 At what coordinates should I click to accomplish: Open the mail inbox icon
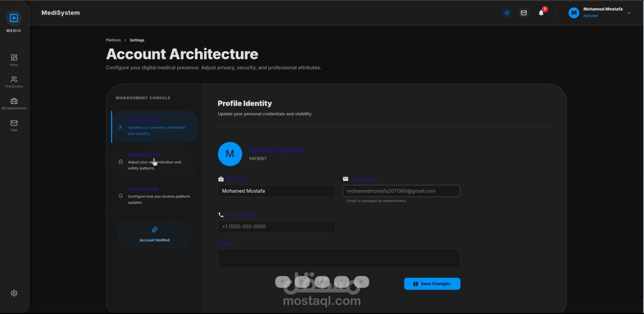523,13
